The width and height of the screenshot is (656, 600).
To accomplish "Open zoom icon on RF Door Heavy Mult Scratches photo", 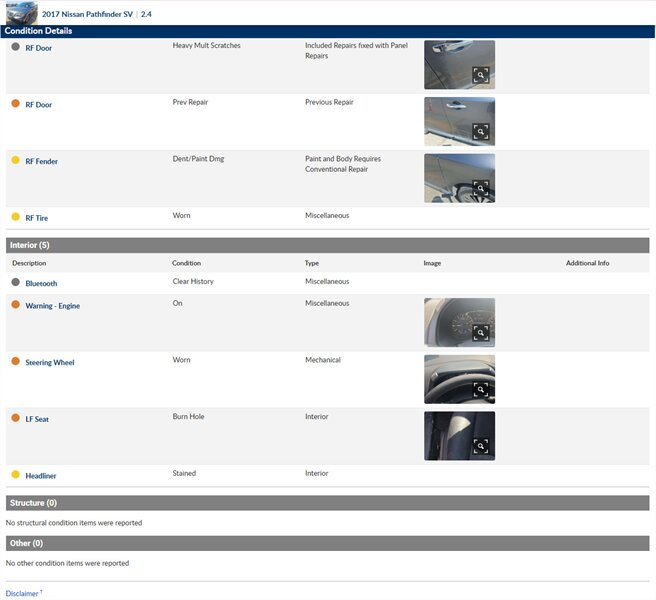I will 480,75.
